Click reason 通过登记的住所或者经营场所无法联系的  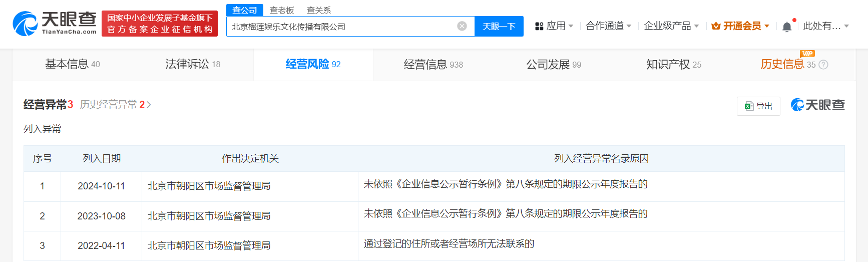tap(449, 243)
